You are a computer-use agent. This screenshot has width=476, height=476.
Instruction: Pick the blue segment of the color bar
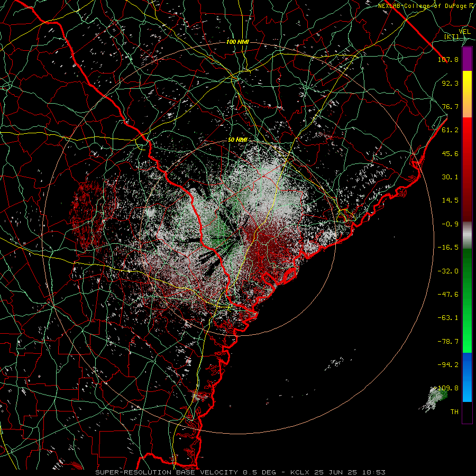[467, 377]
